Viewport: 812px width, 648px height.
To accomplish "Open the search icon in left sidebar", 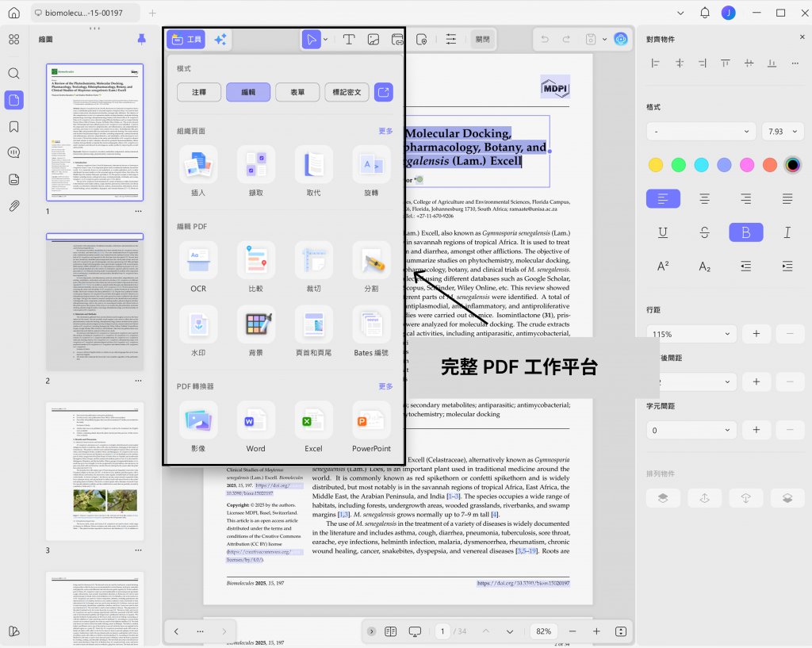I will (14, 73).
